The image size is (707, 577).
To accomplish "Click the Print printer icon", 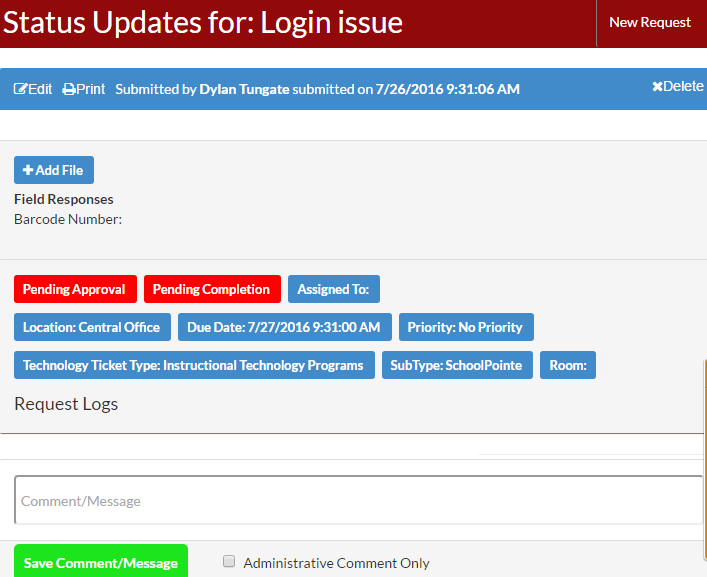I will click(69, 89).
